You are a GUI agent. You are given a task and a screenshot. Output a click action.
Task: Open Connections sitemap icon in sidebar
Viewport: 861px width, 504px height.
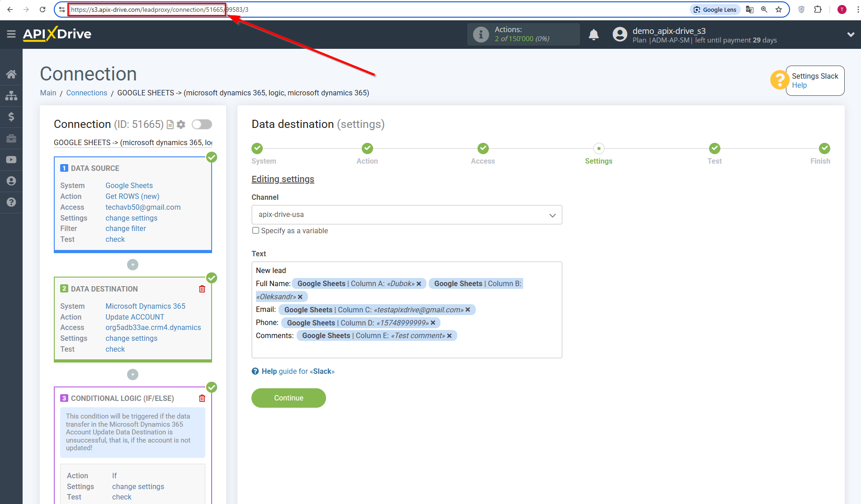pos(11,95)
